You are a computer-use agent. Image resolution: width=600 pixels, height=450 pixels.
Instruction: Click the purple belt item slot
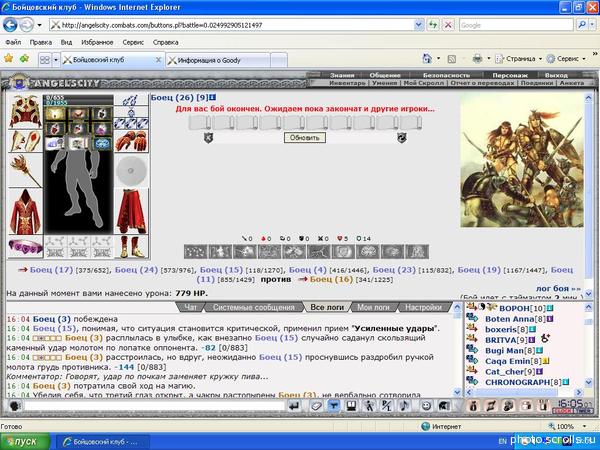pyautogui.click(x=25, y=247)
